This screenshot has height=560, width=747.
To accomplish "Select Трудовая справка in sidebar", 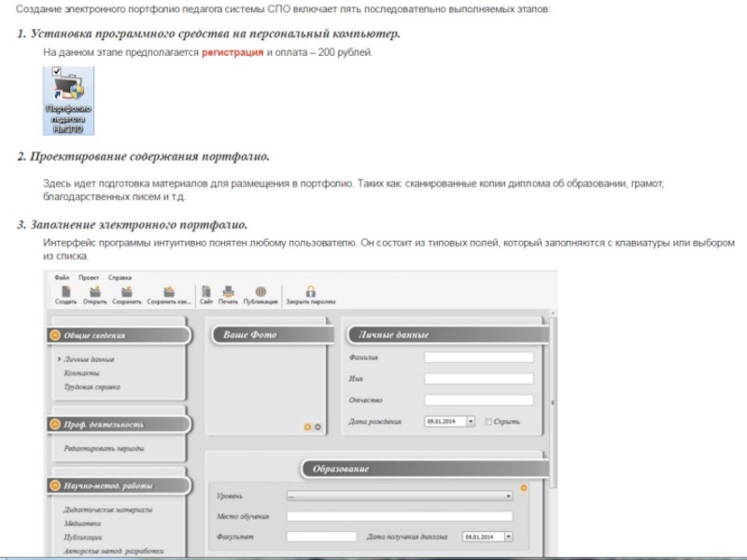I will click(x=92, y=386).
